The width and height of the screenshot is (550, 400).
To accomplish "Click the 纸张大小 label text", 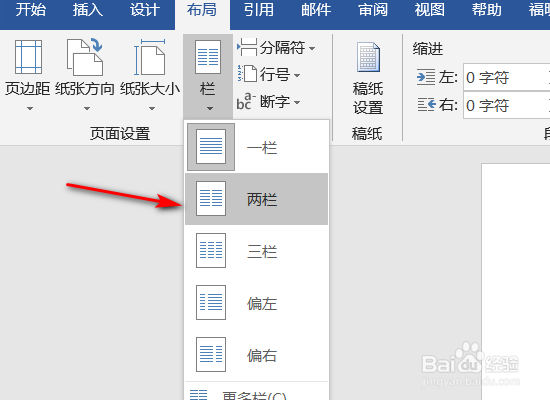I will click(x=150, y=88).
